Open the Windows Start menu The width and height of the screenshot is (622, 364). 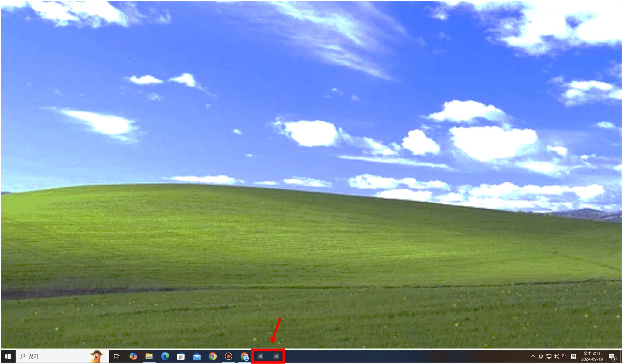tap(8, 356)
